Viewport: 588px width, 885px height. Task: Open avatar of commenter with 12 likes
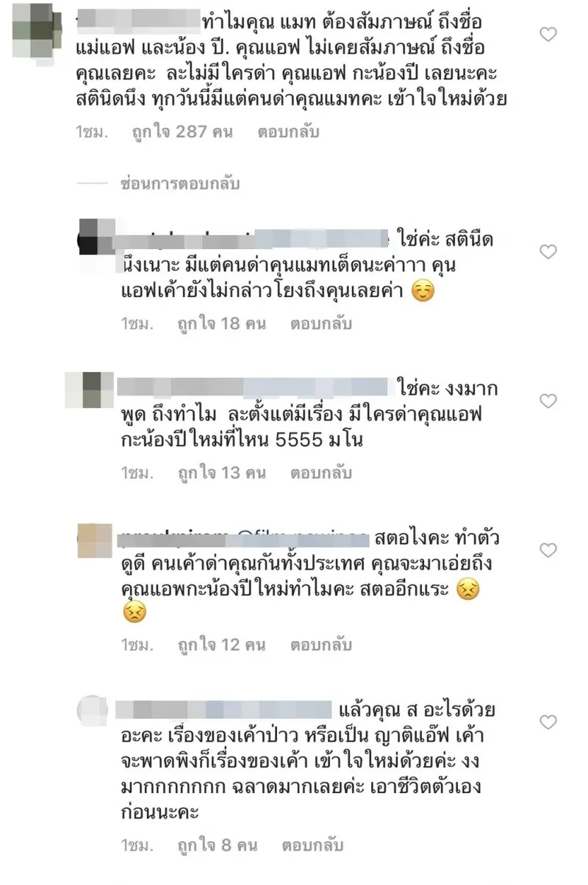(x=96, y=542)
